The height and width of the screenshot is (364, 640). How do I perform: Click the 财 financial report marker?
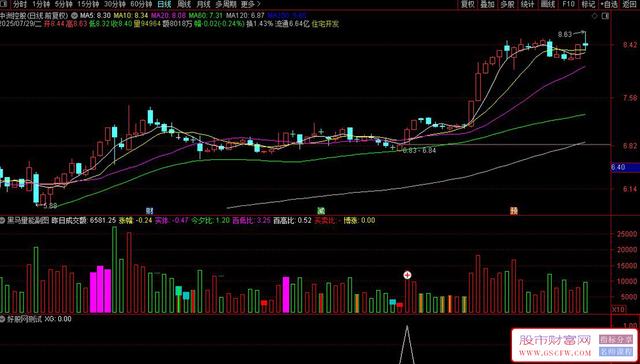(150, 211)
